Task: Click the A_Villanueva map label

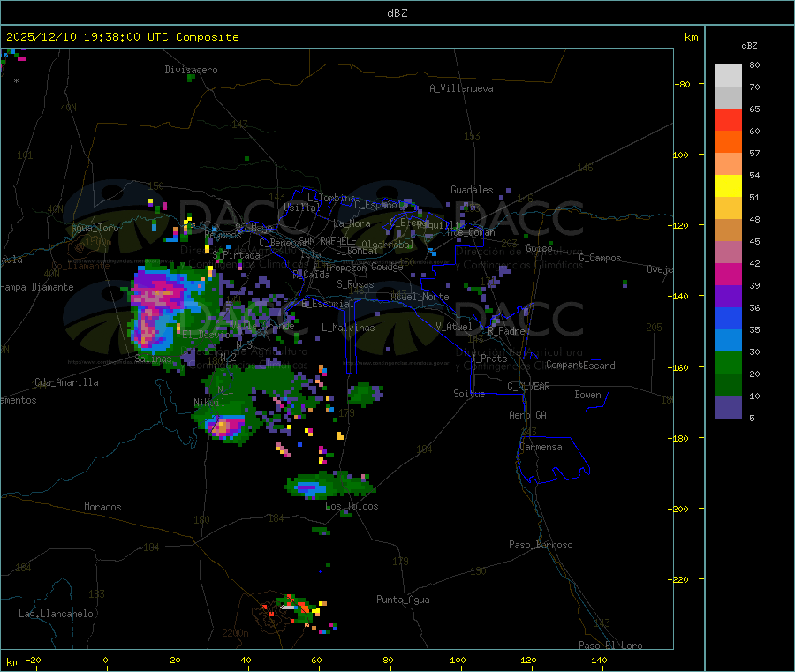Action: (x=461, y=88)
